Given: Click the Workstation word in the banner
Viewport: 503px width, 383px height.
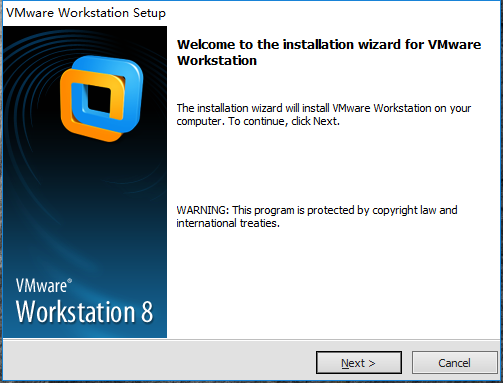Looking at the screenshot, I should (x=76, y=312).
